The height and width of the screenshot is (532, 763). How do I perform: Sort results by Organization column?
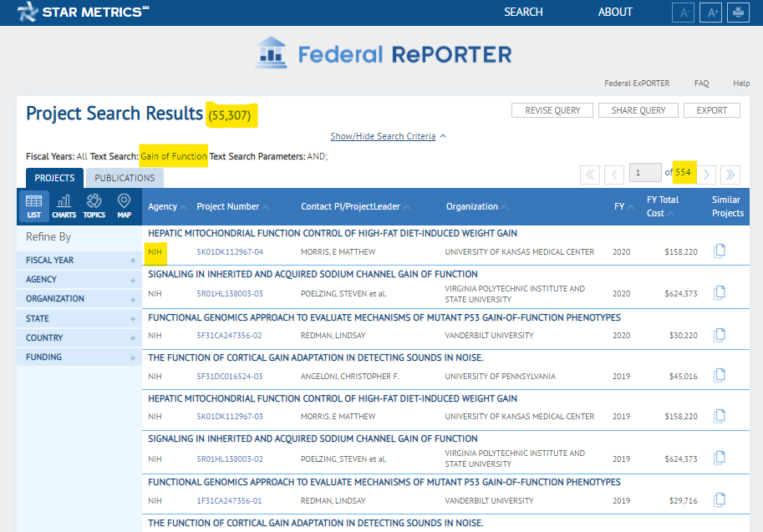[477, 206]
